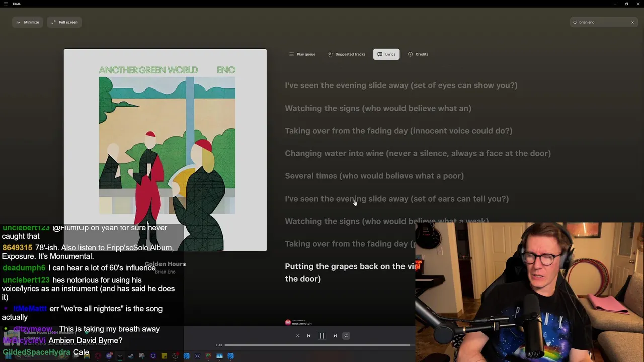Select the Lyrics tab

(386, 54)
